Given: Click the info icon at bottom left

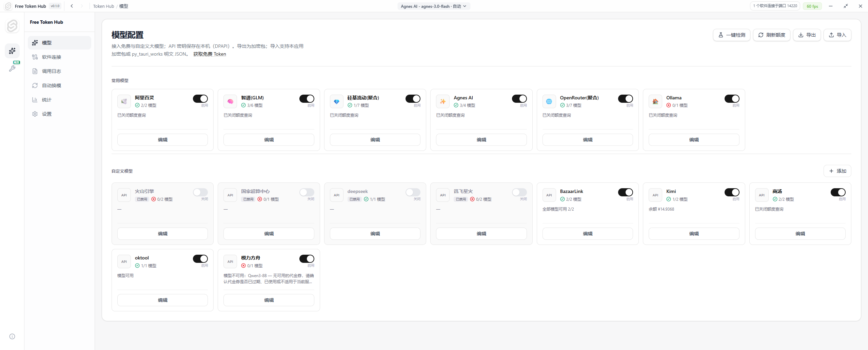Looking at the screenshot, I should tap(12, 336).
